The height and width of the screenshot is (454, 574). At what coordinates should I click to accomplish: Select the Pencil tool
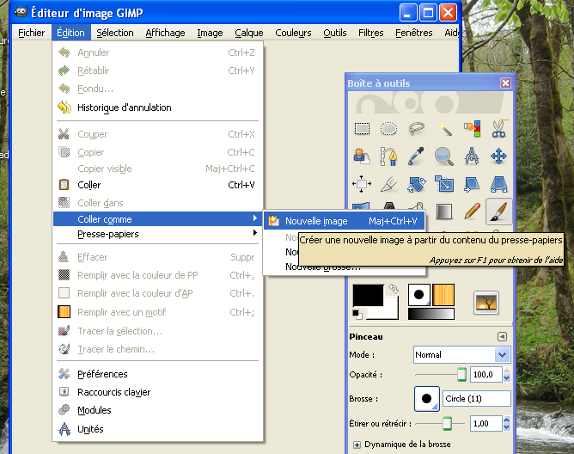(x=472, y=211)
